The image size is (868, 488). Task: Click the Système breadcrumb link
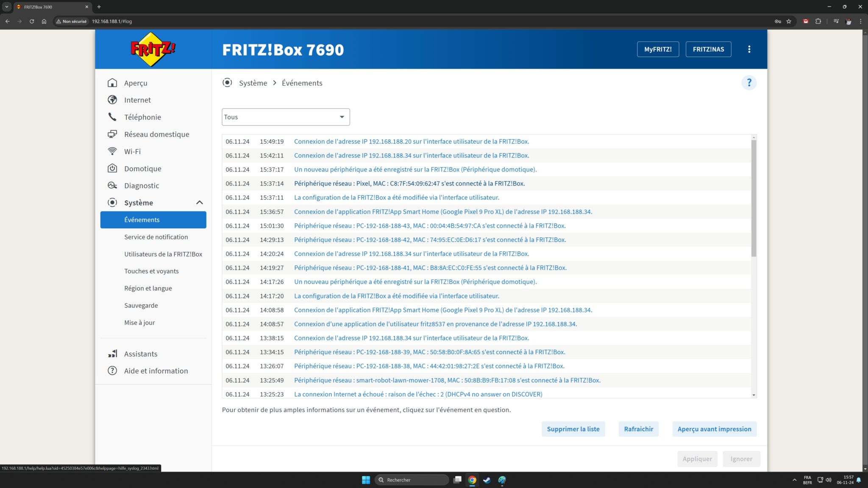coord(253,83)
